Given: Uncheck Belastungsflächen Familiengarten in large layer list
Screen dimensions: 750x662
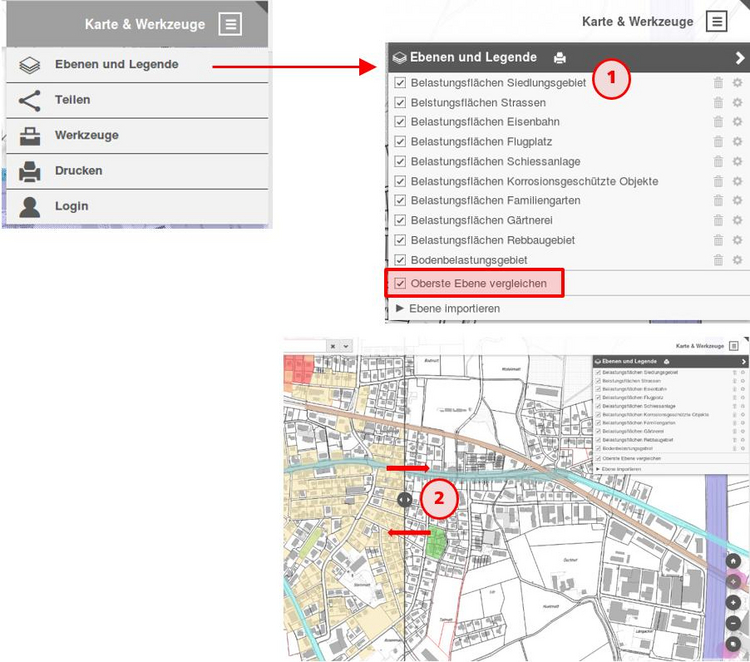Looking at the screenshot, I should [400, 200].
